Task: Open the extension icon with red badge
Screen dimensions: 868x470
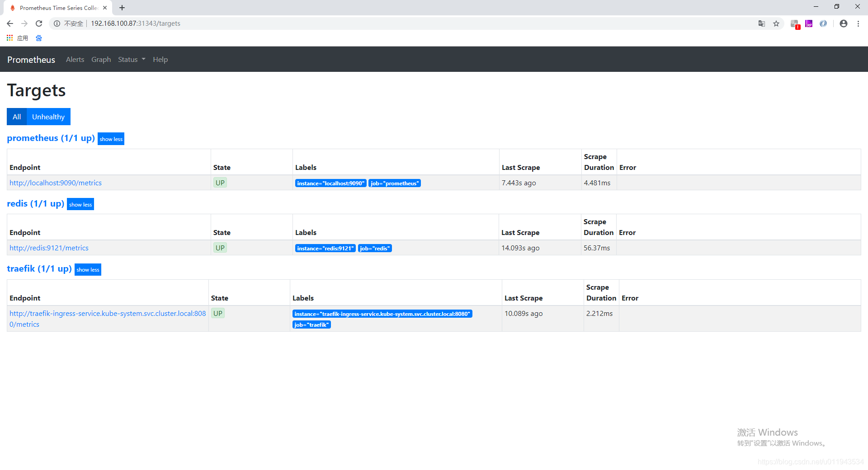Action: (x=795, y=24)
